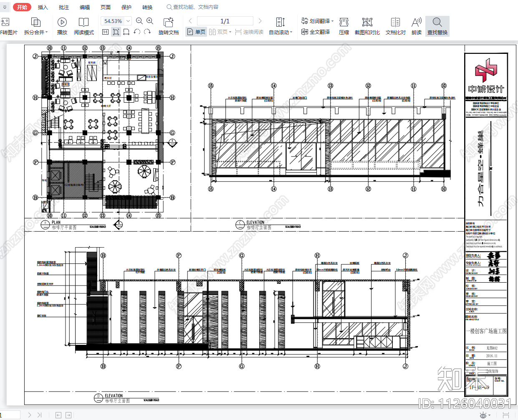Start slideshow with the play icon
This screenshot has height=420, width=518.
tap(62, 22)
